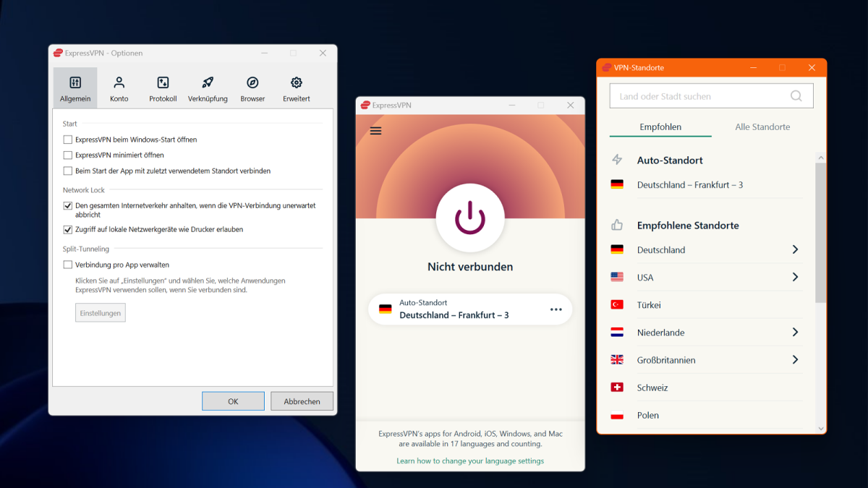Click Learn how to change your language settings
The width and height of the screenshot is (868, 488).
tap(470, 461)
